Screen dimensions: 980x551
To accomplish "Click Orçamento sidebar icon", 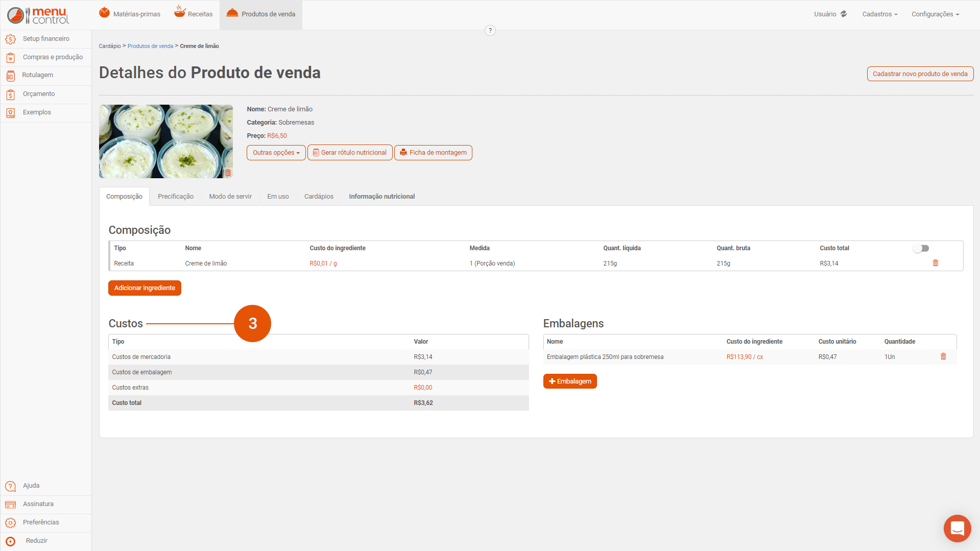I will [x=11, y=94].
